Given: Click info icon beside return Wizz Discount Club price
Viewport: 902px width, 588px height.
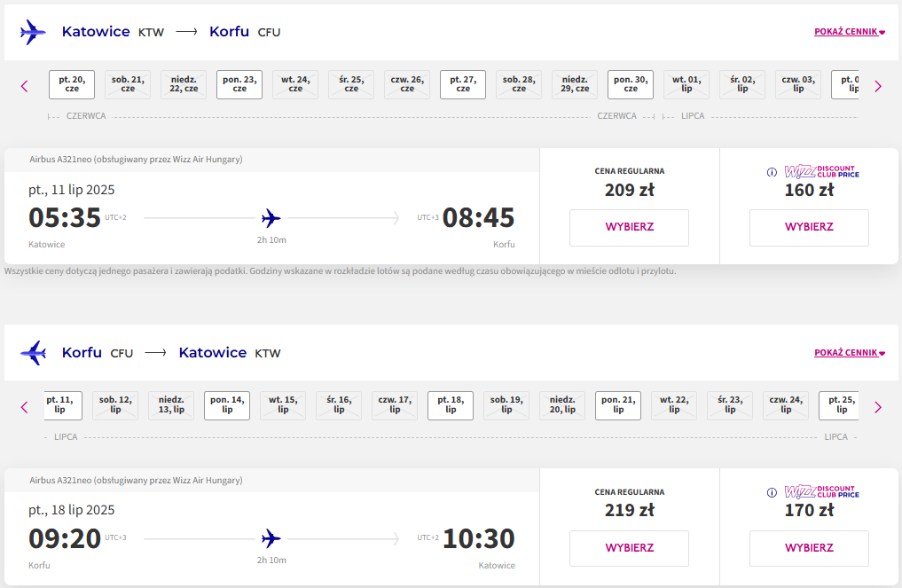Looking at the screenshot, I should 772,492.
